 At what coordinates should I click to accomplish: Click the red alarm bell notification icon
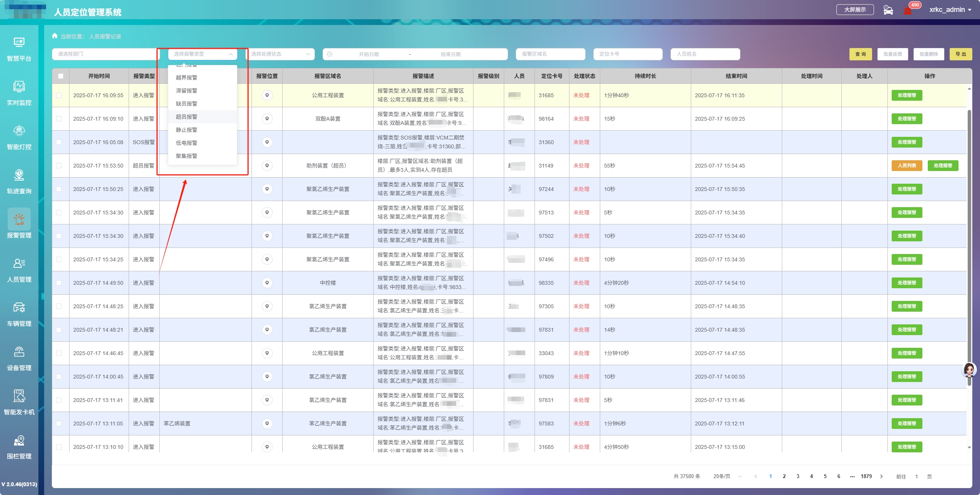click(907, 11)
